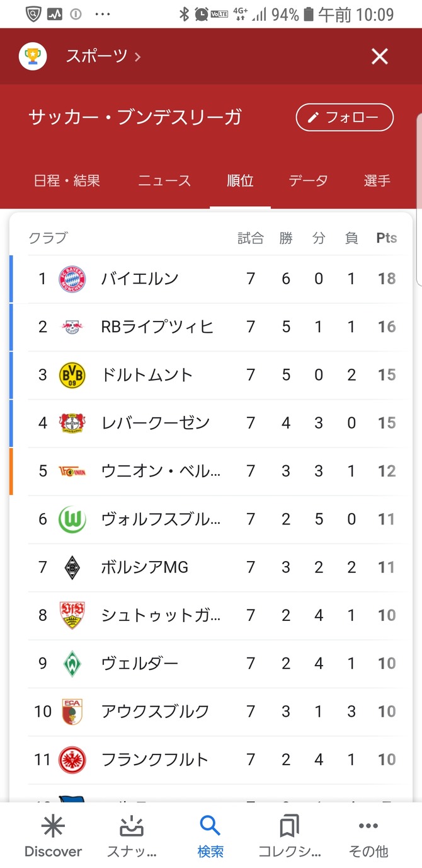Tap the Eintracht Frankfurt eagle logo
This screenshot has width=422, height=868.
tap(72, 760)
